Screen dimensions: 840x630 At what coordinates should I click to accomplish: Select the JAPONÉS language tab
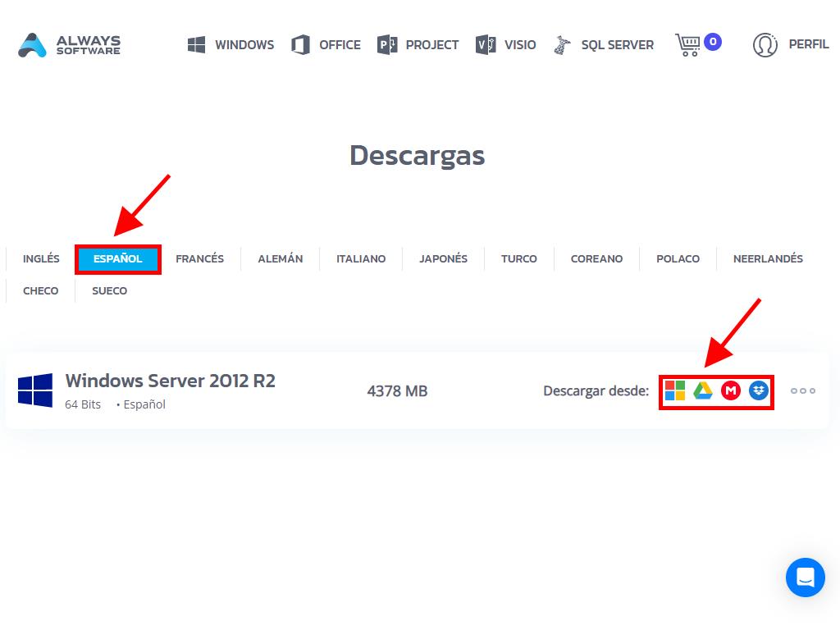point(443,258)
